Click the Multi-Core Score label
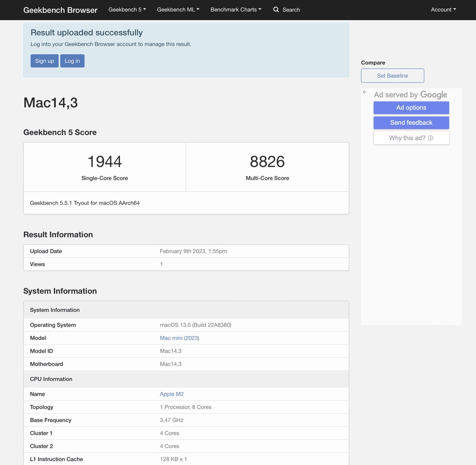The image size is (476, 465). coord(267,178)
